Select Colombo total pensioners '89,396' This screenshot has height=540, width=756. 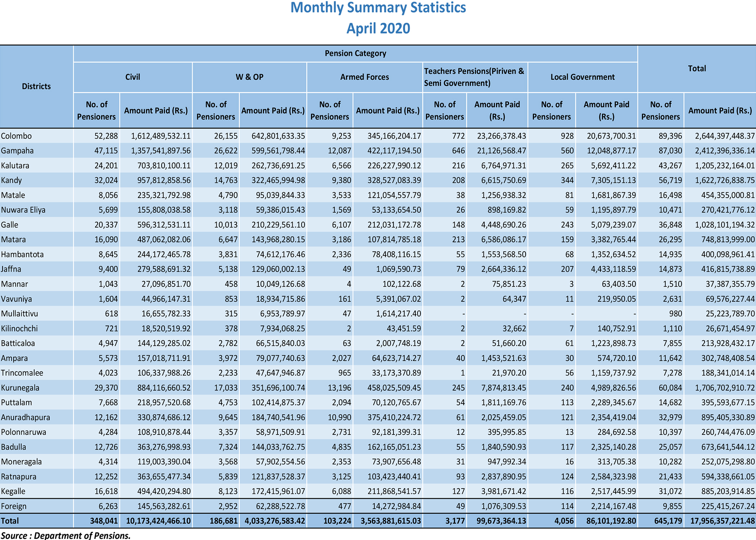[670, 136]
